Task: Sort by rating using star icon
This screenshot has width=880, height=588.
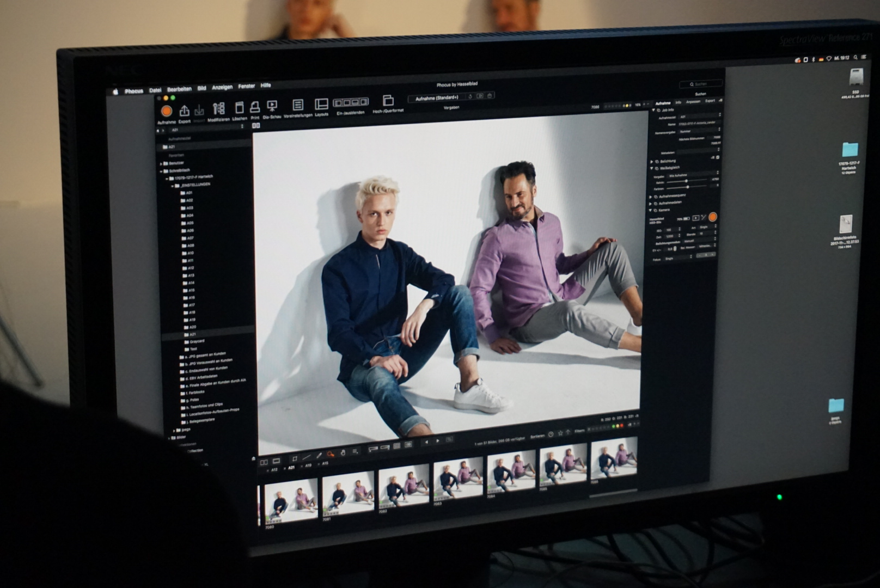Action: pyautogui.click(x=560, y=433)
